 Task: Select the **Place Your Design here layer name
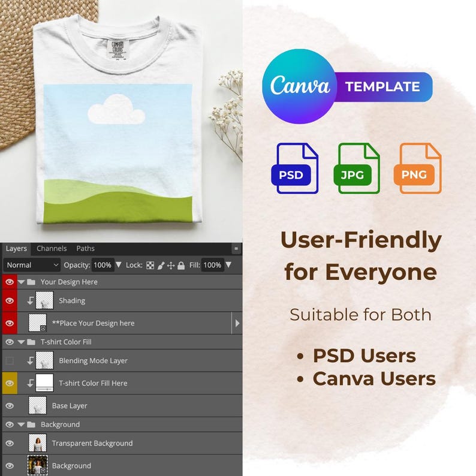tap(93, 323)
